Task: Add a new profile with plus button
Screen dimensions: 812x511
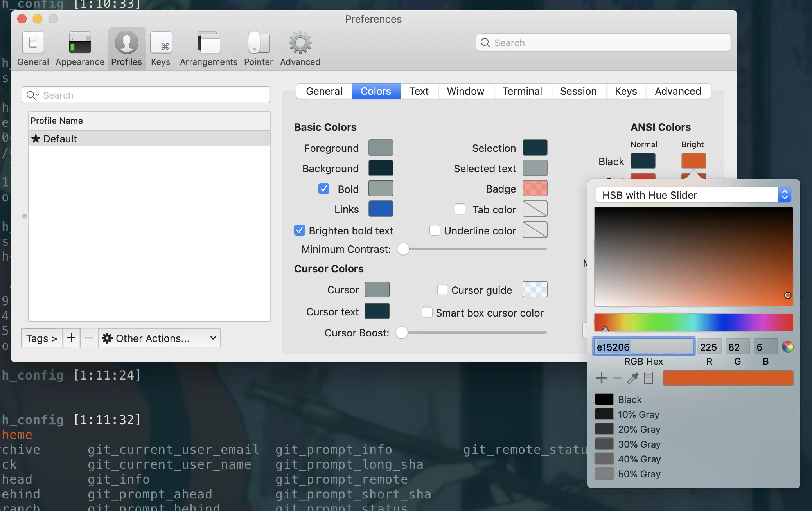Action: pos(71,338)
